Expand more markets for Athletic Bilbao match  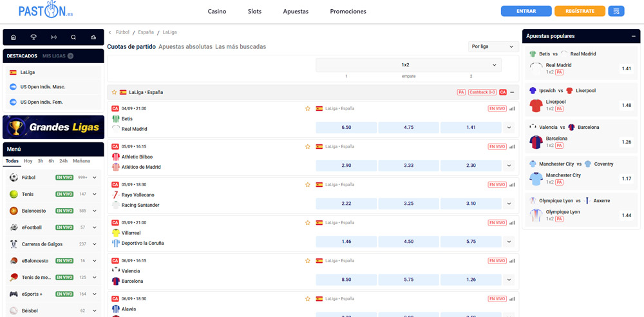coord(509,166)
